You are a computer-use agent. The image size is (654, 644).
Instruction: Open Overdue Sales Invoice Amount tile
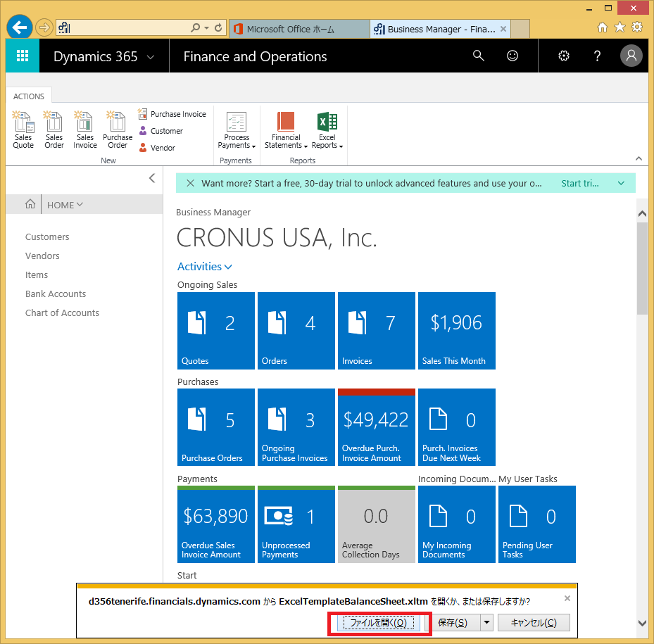(x=216, y=524)
